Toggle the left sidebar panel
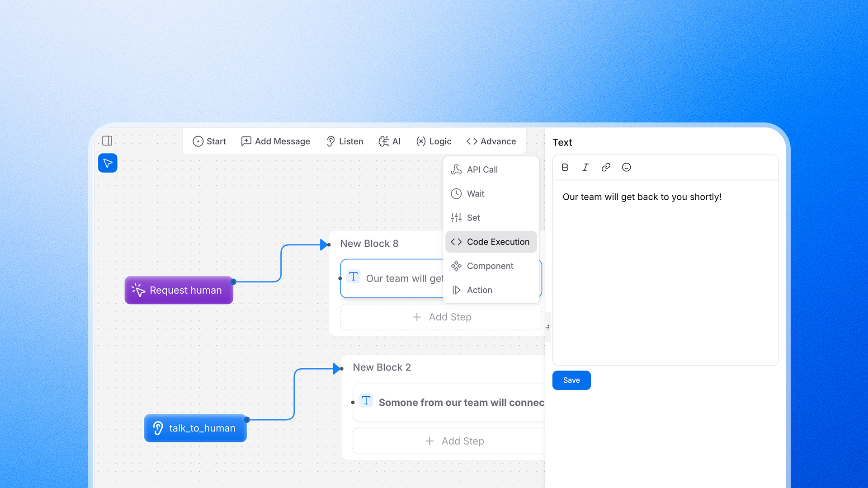This screenshot has height=488, width=868. pyautogui.click(x=107, y=141)
